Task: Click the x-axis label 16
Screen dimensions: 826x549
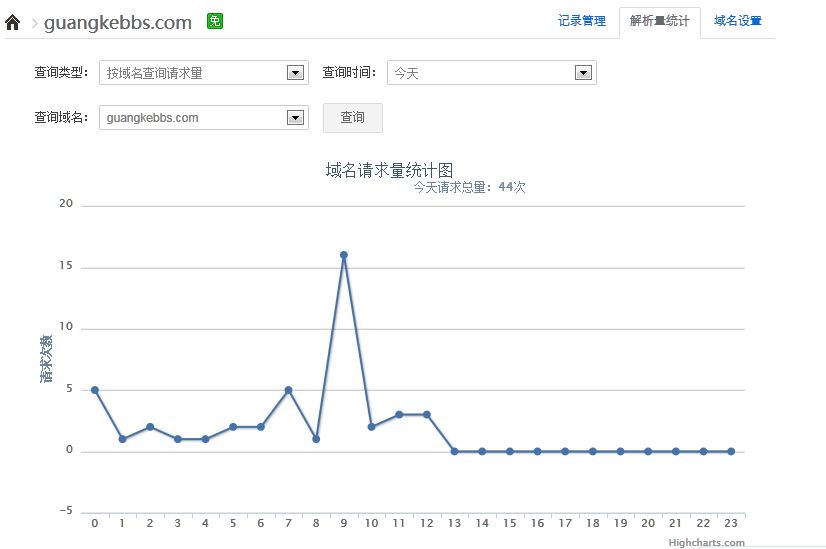Action: (x=537, y=523)
